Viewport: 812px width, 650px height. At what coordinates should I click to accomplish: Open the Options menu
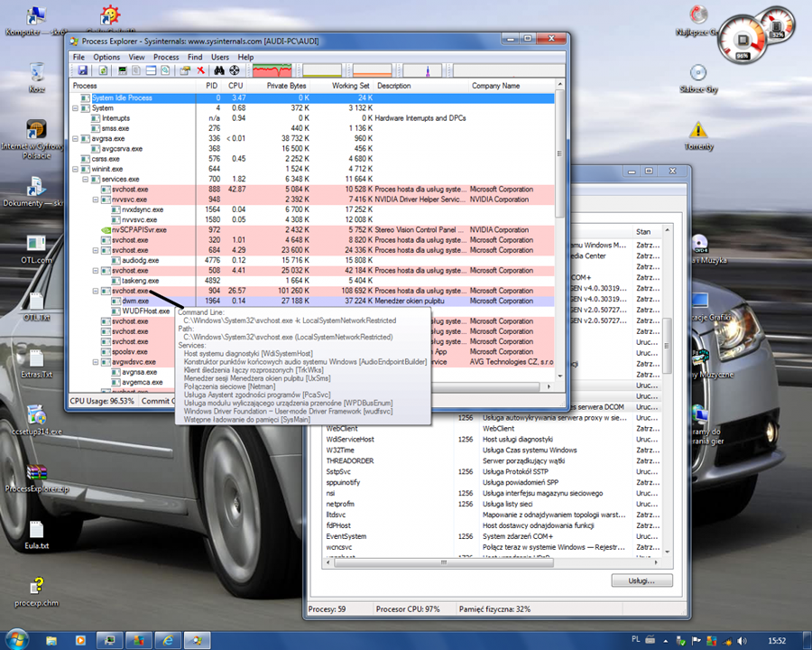pos(106,57)
